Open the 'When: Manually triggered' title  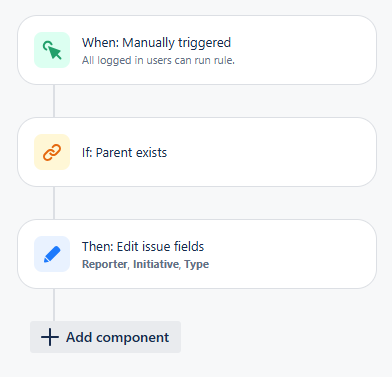156,43
